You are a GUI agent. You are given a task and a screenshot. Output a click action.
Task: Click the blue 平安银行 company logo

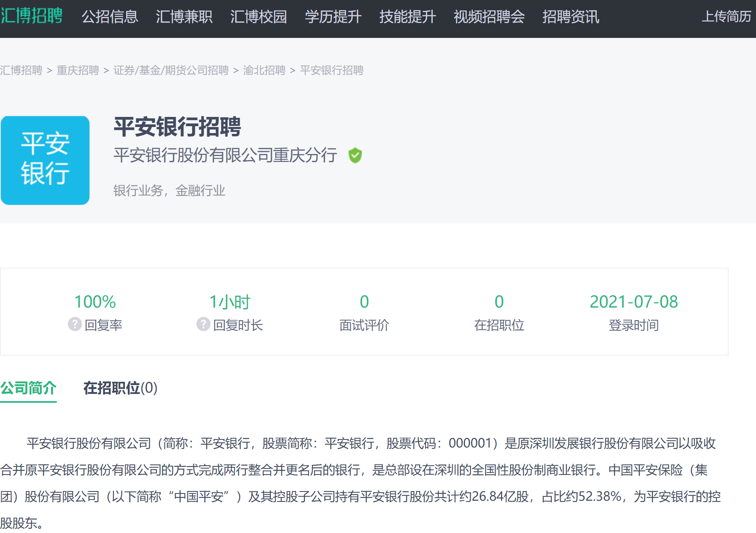pos(45,160)
